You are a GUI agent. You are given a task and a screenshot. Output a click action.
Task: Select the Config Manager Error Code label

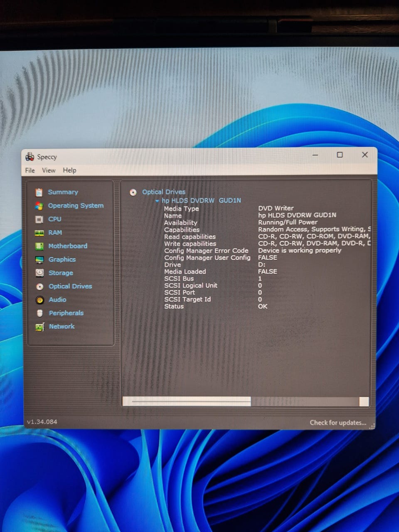point(206,251)
